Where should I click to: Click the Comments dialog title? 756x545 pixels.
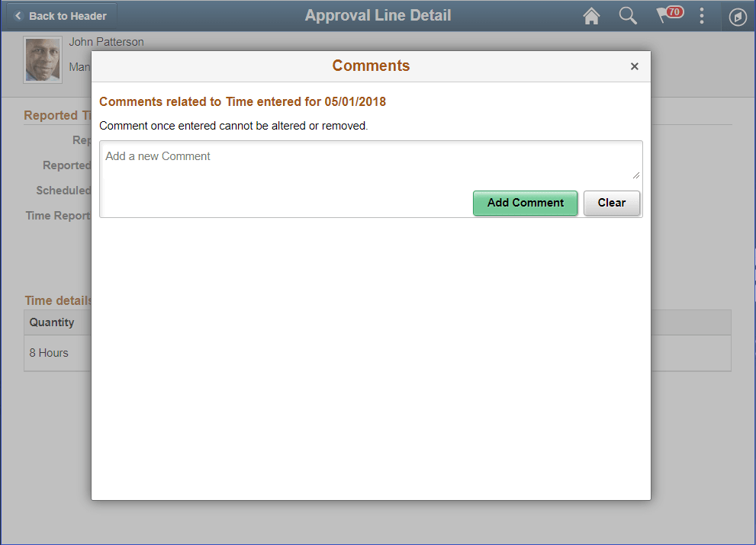click(x=371, y=66)
